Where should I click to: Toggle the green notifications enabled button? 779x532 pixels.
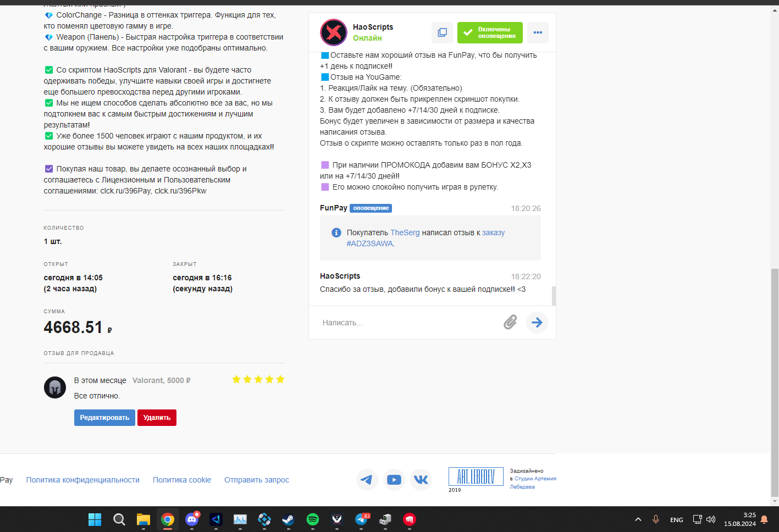(x=490, y=32)
